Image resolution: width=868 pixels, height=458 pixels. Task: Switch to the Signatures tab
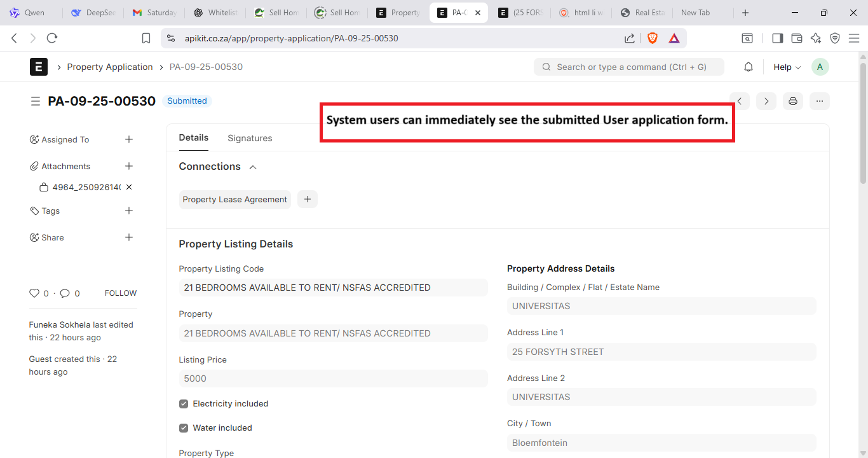(x=250, y=138)
